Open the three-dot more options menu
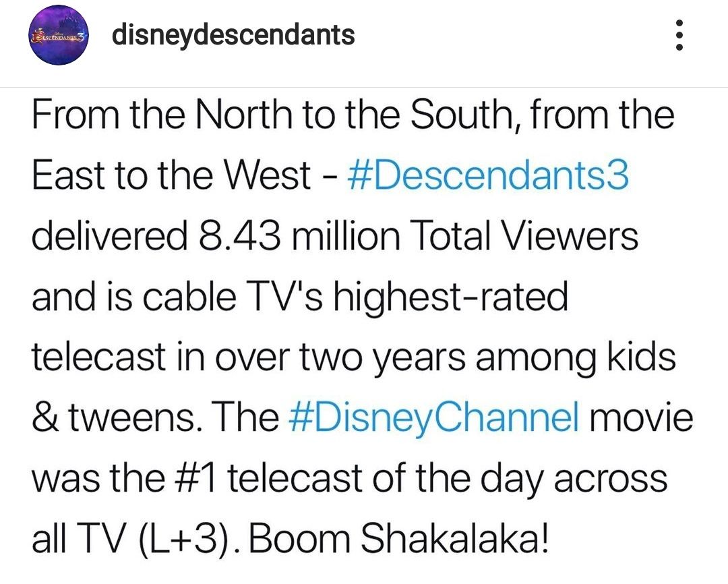Image resolution: width=728 pixels, height=584 pixels. 679,35
